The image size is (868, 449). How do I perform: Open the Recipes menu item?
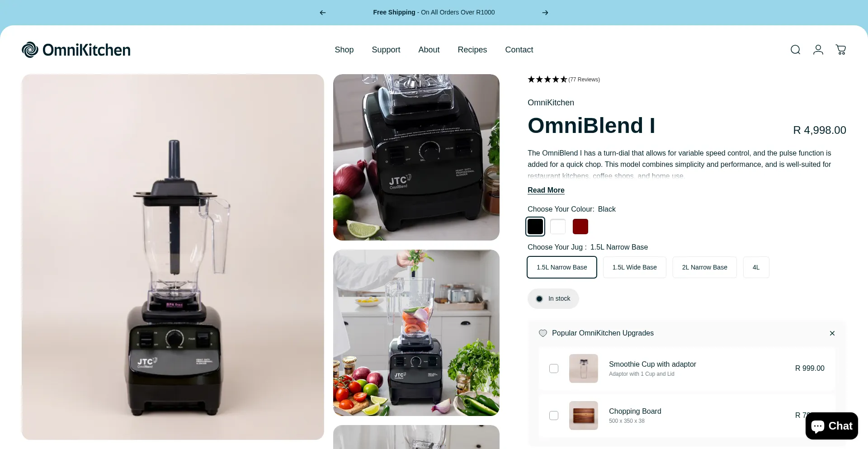coord(472,50)
